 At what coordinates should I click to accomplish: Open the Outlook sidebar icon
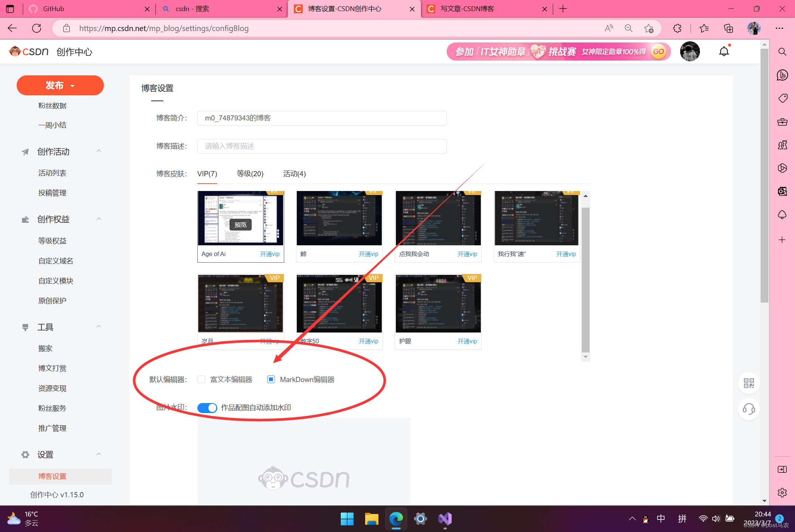(x=782, y=191)
